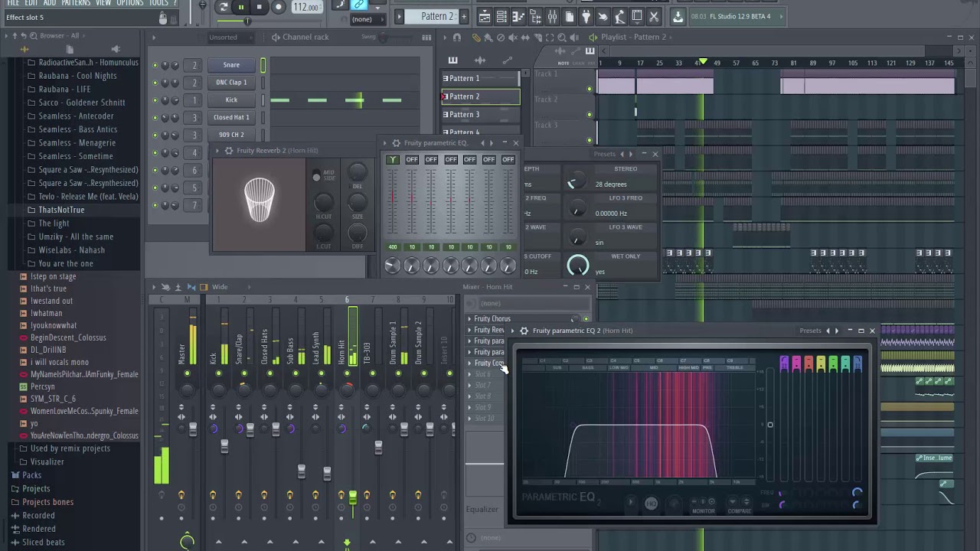This screenshot has width=980, height=551.
Task: Select the playlist Mute tool
Action: [513, 37]
